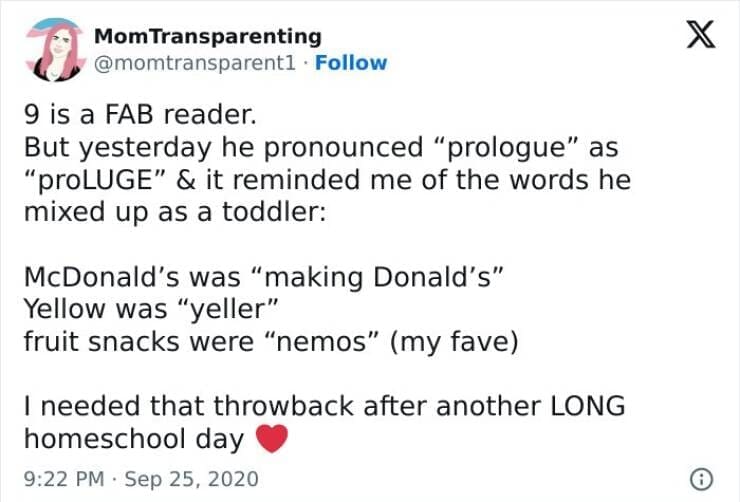Image resolution: width=740 pixels, height=502 pixels.
Task: Click the MomTransparenting display name
Action: [208, 37]
